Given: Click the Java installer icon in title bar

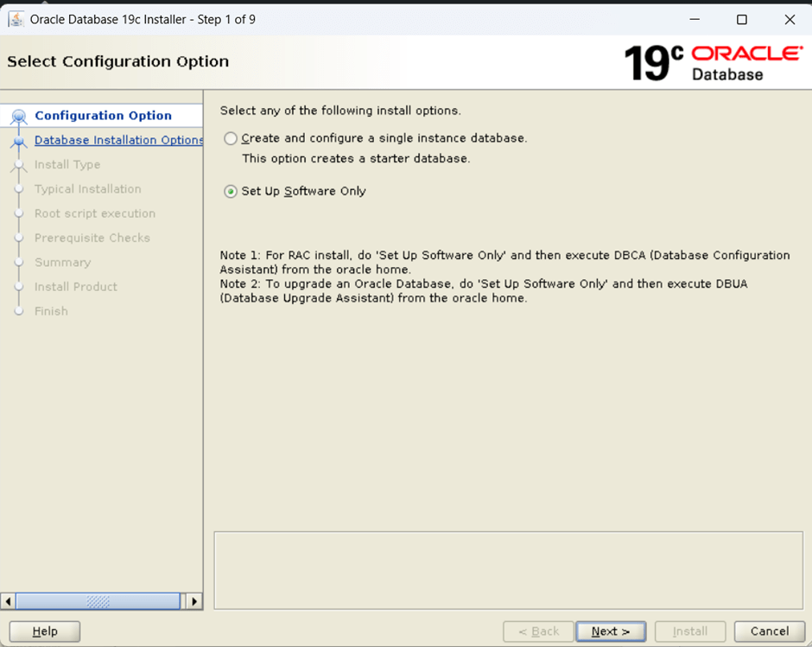Looking at the screenshot, I should pos(16,19).
